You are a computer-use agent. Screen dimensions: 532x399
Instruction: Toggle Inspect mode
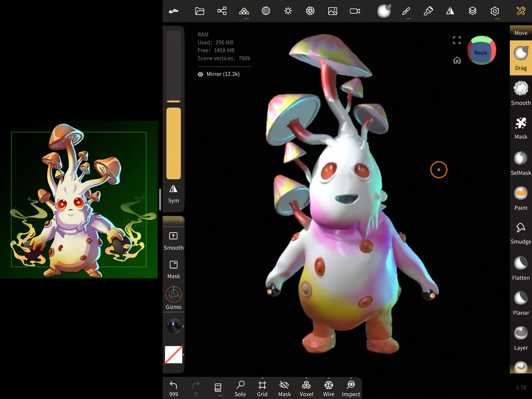click(351, 388)
